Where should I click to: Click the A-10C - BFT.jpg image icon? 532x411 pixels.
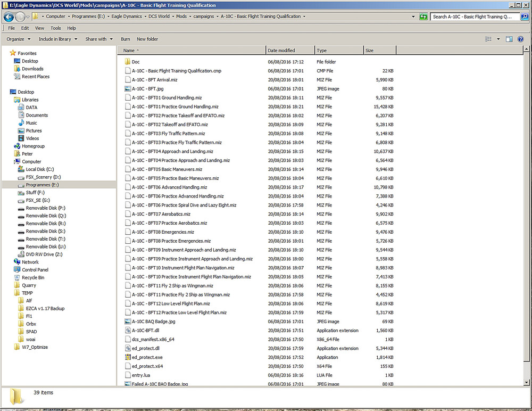pos(128,89)
